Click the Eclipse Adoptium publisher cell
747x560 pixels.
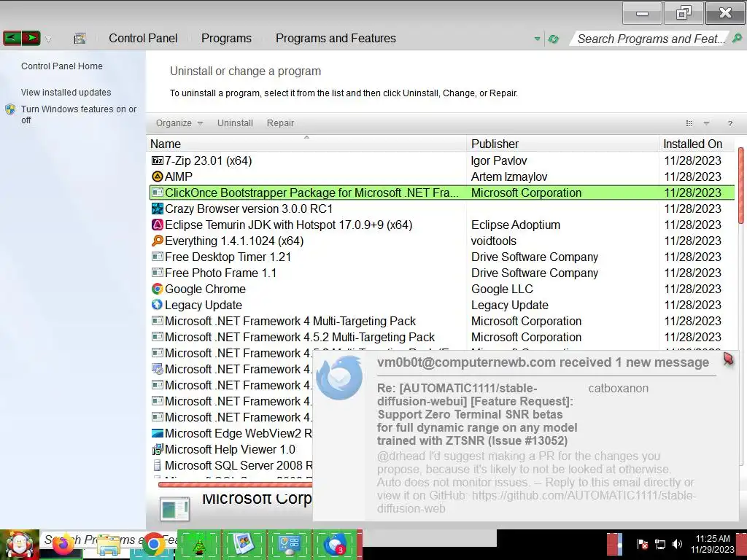(516, 225)
